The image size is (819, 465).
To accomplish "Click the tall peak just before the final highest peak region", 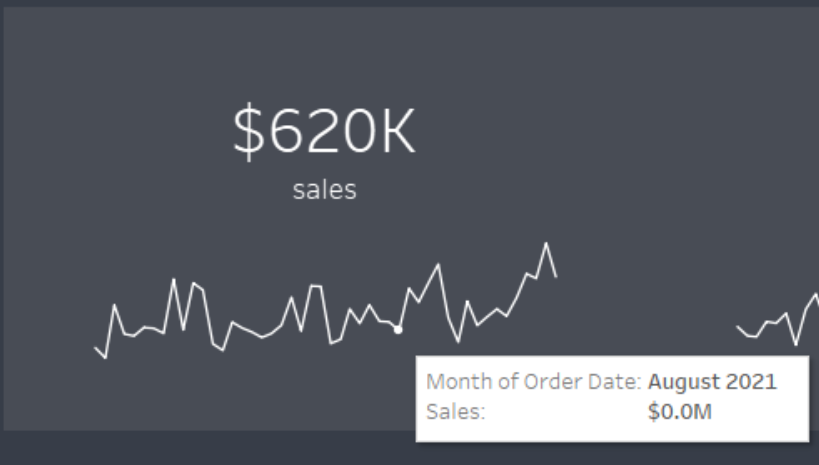I will click(x=438, y=265).
